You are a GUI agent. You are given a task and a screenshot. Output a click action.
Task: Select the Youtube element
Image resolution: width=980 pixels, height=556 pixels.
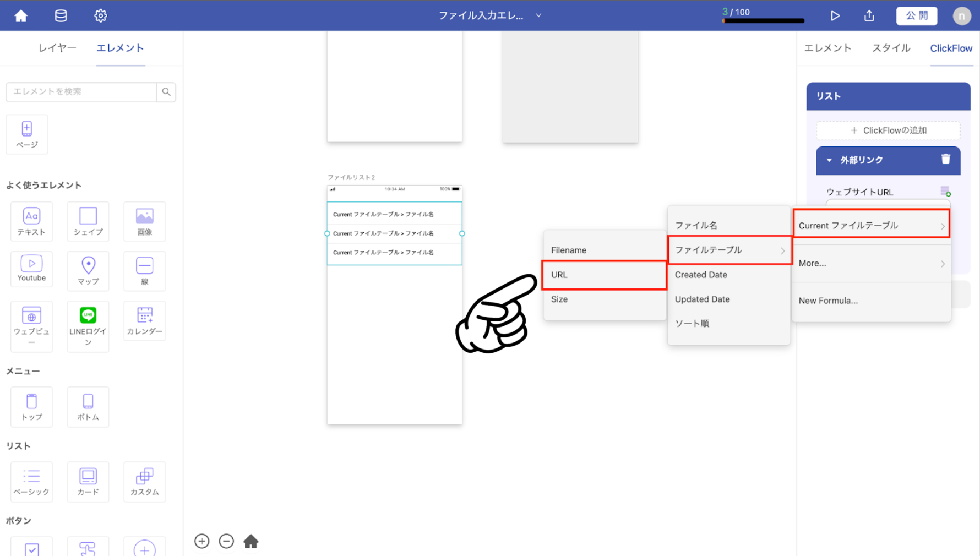31,269
